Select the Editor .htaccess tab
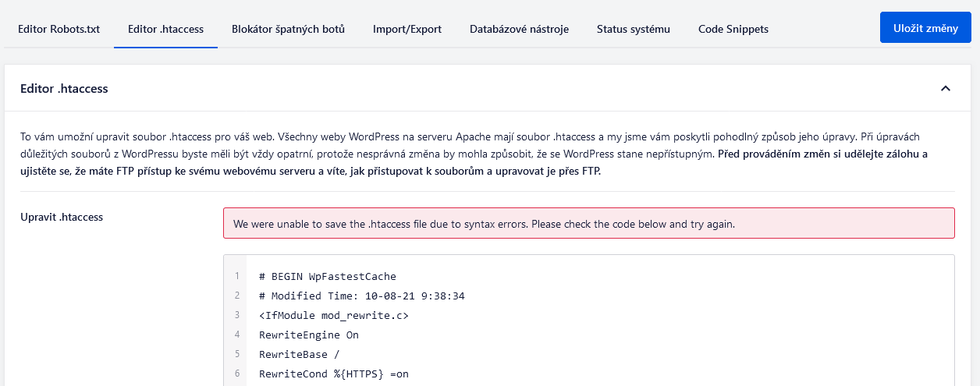 [165, 29]
